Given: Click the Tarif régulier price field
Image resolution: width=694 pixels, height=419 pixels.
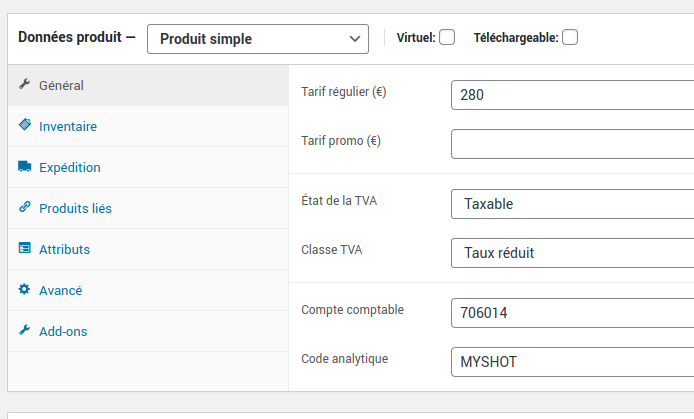Looking at the screenshot, I should pyautogui.click(x=572, y=95).
